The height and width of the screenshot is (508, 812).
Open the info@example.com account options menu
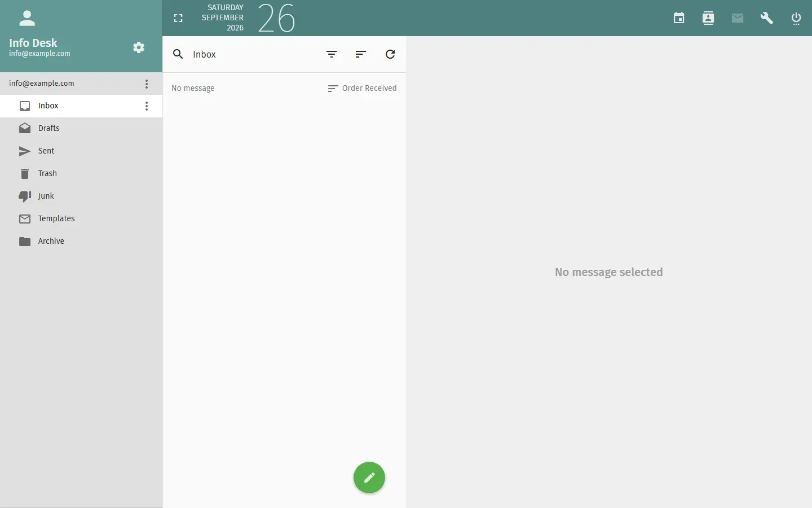click(147, 84)
